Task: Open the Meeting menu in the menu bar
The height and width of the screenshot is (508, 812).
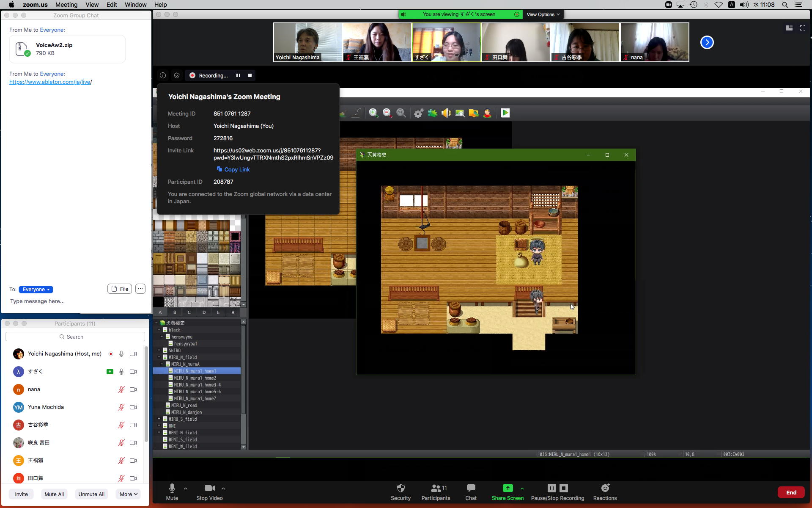Action: (x=66, y=5)
